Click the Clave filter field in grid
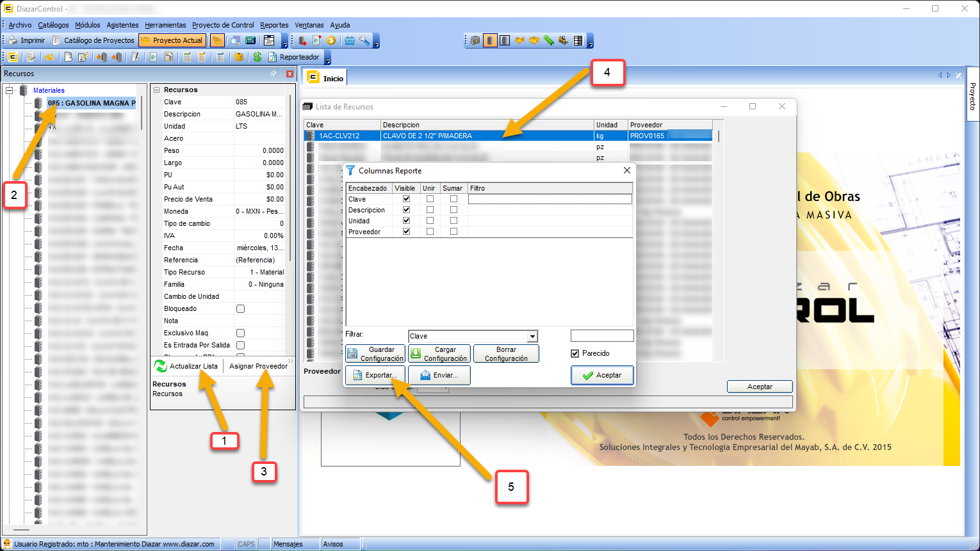This screenshot has height=551, width=980. [x=550, y=199]
